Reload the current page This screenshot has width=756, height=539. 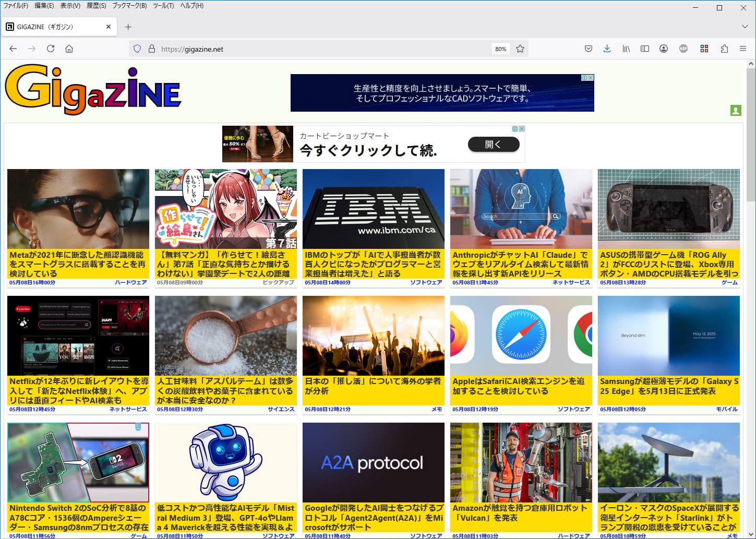coord(51,49)
